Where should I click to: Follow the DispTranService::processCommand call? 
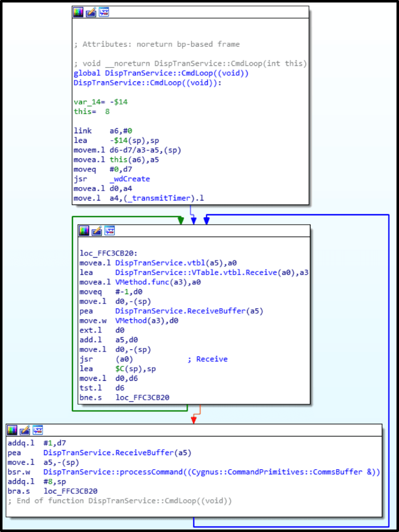pyautogui.click(x=211, y=472)
